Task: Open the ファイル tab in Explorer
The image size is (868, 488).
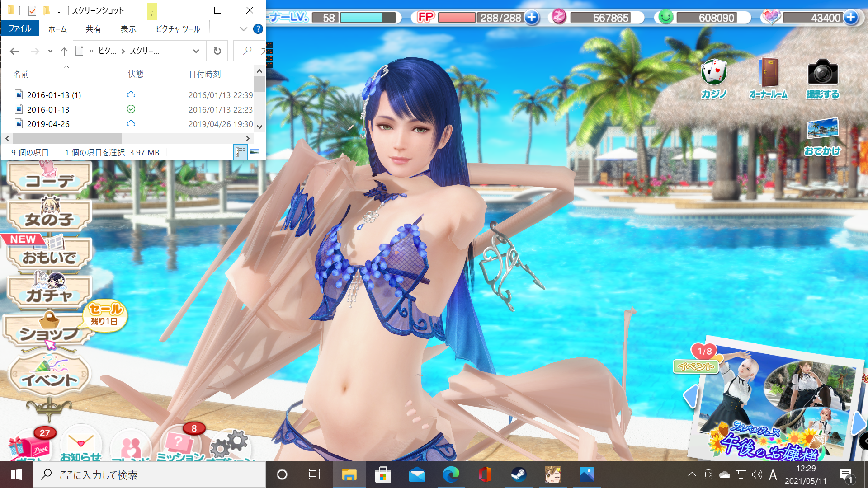Action: [20, 28]
